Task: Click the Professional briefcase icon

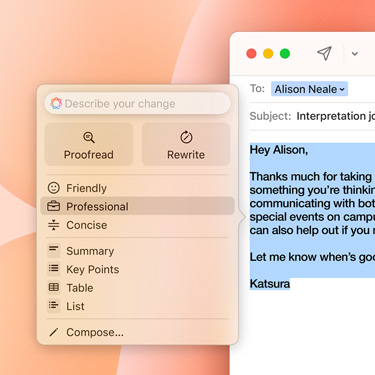Action: [53, 206]
